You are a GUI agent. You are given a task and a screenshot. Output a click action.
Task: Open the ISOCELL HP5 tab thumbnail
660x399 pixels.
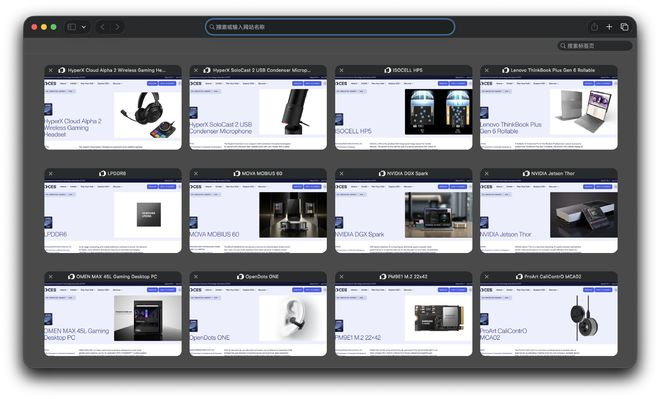404,112
